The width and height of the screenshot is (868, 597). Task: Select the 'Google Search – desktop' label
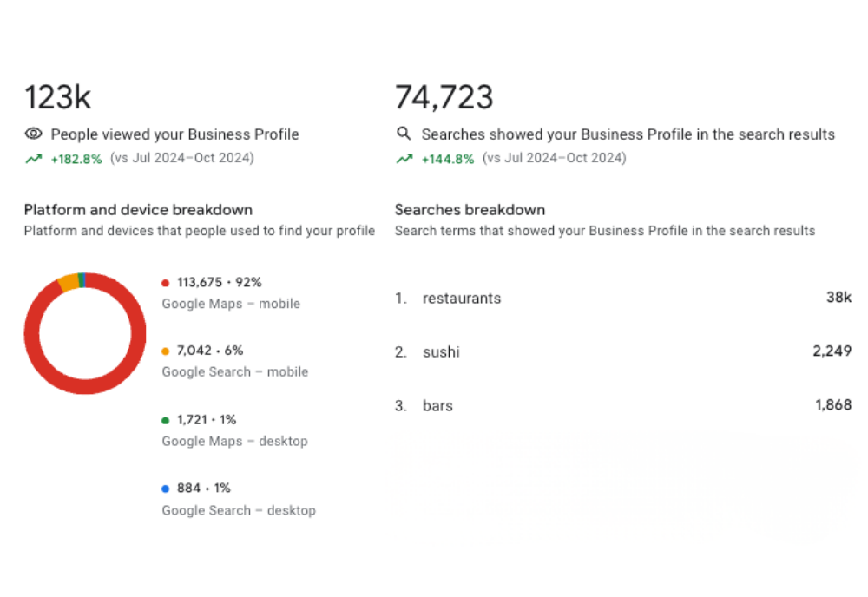pyautogui.click(x=239, y=510)
